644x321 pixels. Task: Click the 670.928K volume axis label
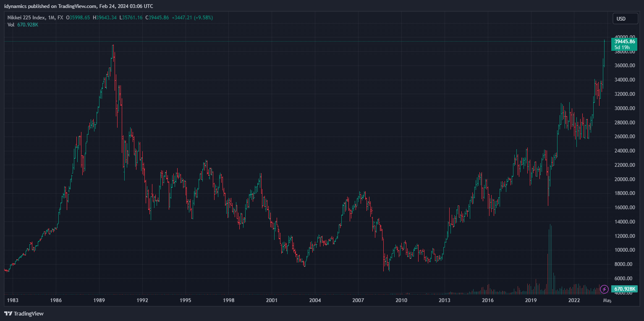(x=626, y=289)
